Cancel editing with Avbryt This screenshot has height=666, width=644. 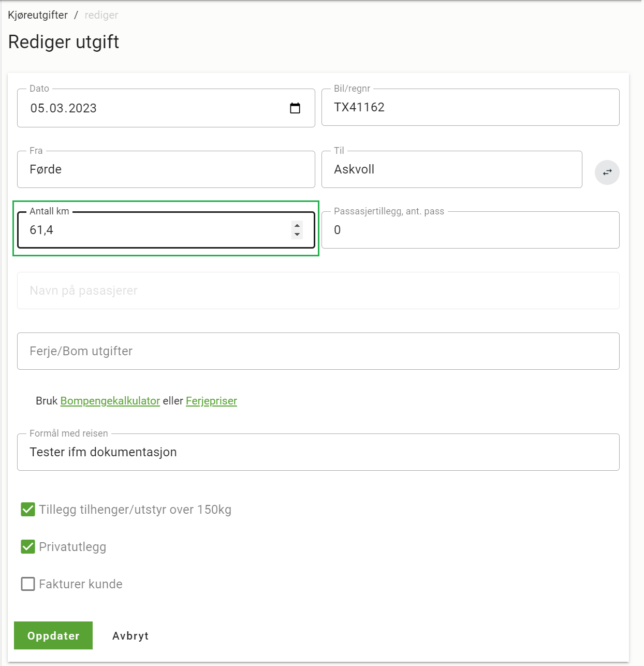130,635
